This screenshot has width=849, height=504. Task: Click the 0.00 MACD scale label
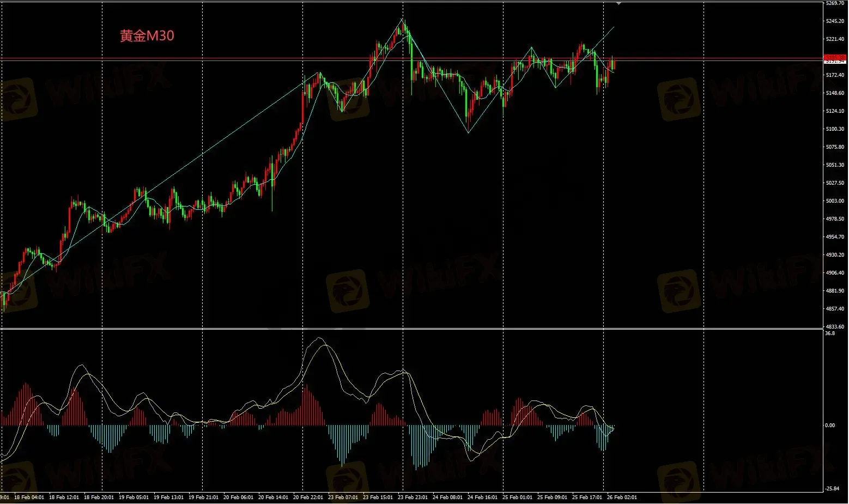(x=830, y=426)
